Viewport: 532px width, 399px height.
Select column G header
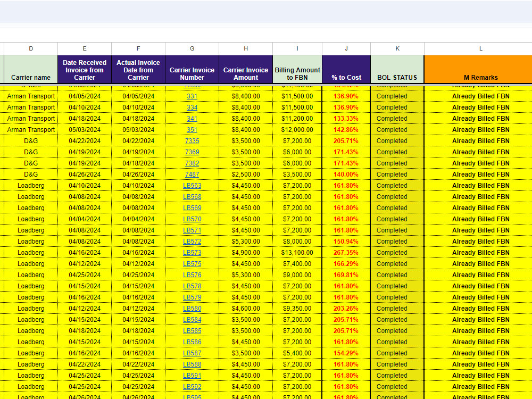pyautogui.click(x=192, y=48)
